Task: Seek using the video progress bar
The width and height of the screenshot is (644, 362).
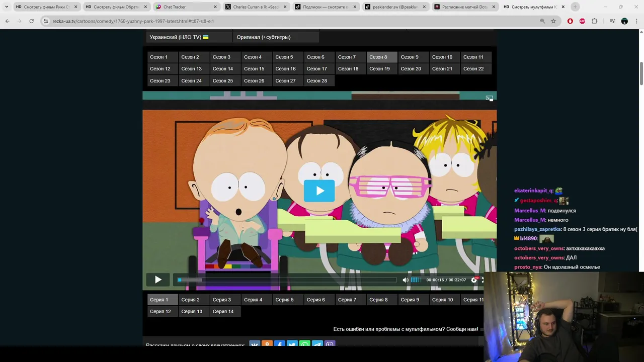Action: 287,280
